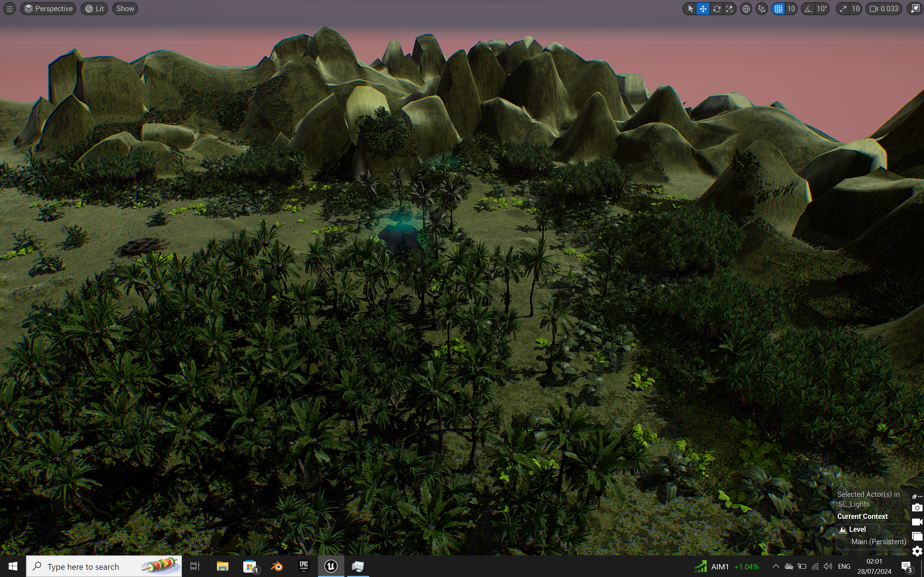Open the Lit view mode menu
Viewport: 924px width, 577px height.
point(94,8)
